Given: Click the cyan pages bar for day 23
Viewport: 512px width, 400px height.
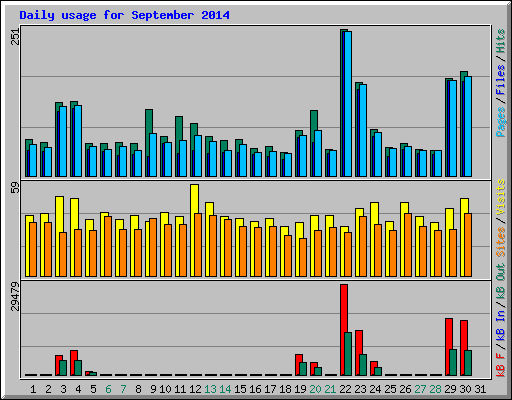Looking at the screenshot, I should 363,131.
